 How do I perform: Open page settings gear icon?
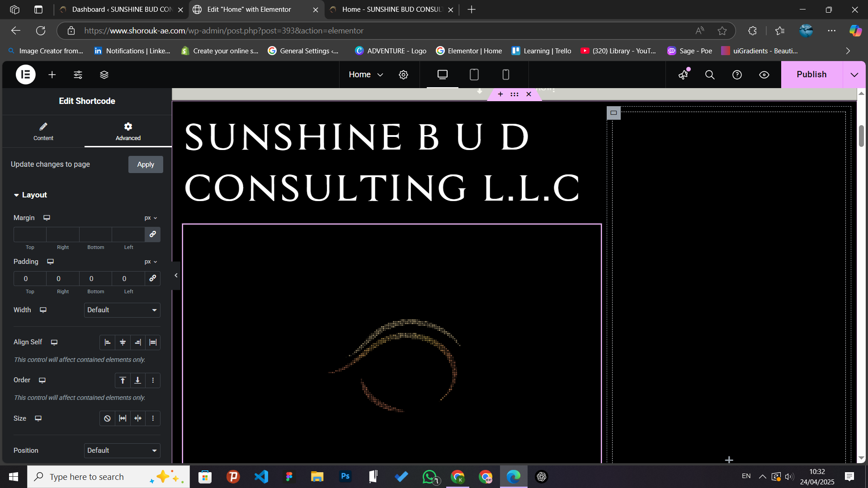coord(403,75)
